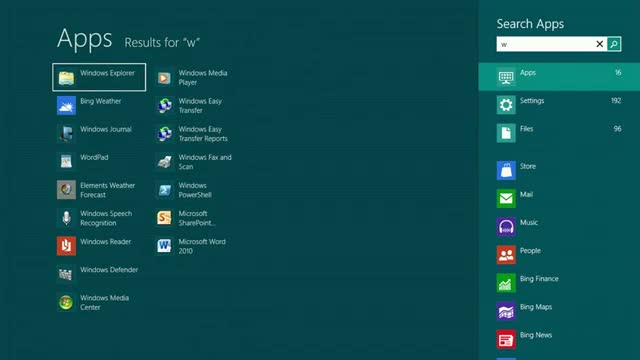Click 'Bing Maps' label in search pane

click(x=536, y=307)
